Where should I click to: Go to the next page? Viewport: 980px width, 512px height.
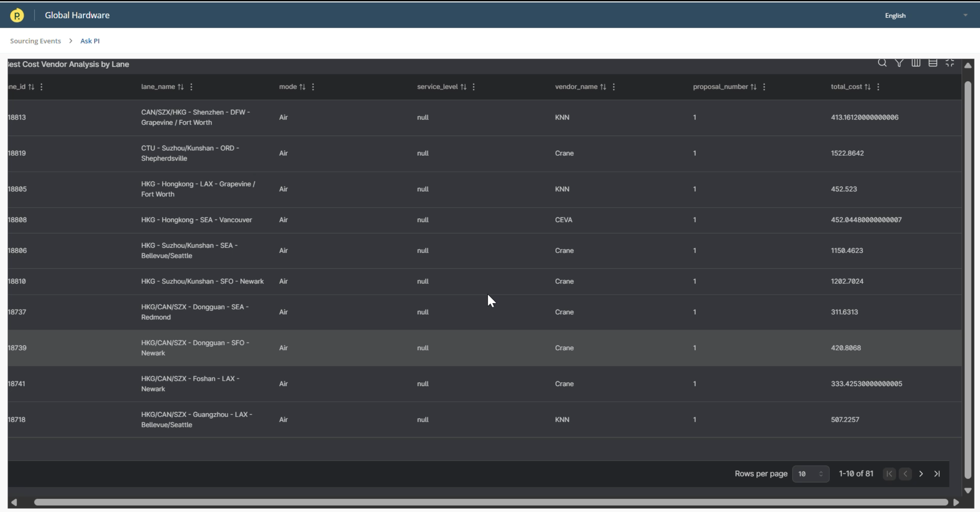tap(921, 474)
